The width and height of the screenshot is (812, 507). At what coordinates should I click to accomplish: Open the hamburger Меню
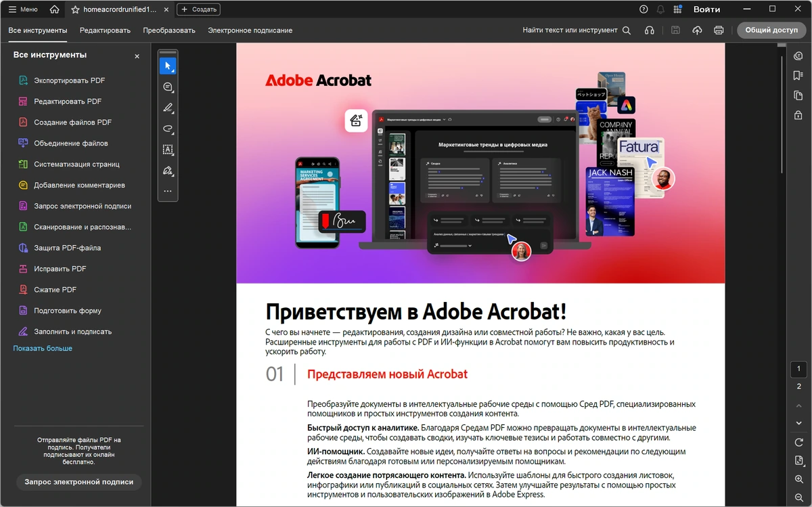coord(23,9)
